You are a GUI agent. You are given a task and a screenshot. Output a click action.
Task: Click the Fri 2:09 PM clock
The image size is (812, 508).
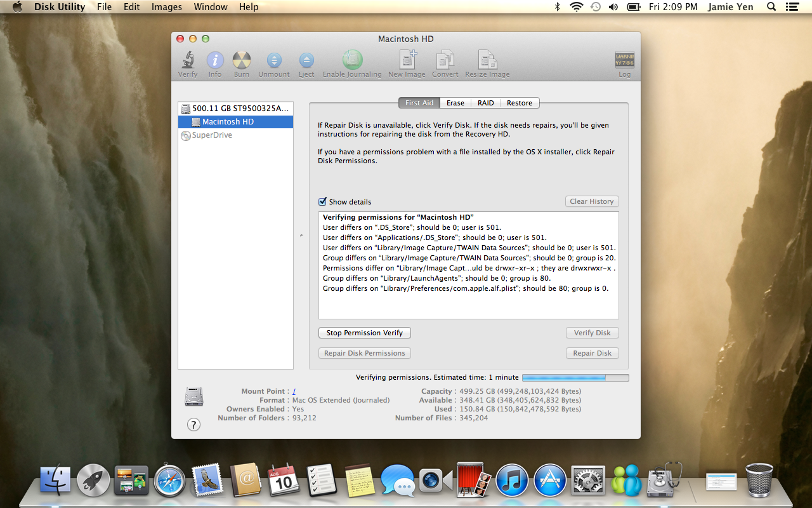point(673,7)
